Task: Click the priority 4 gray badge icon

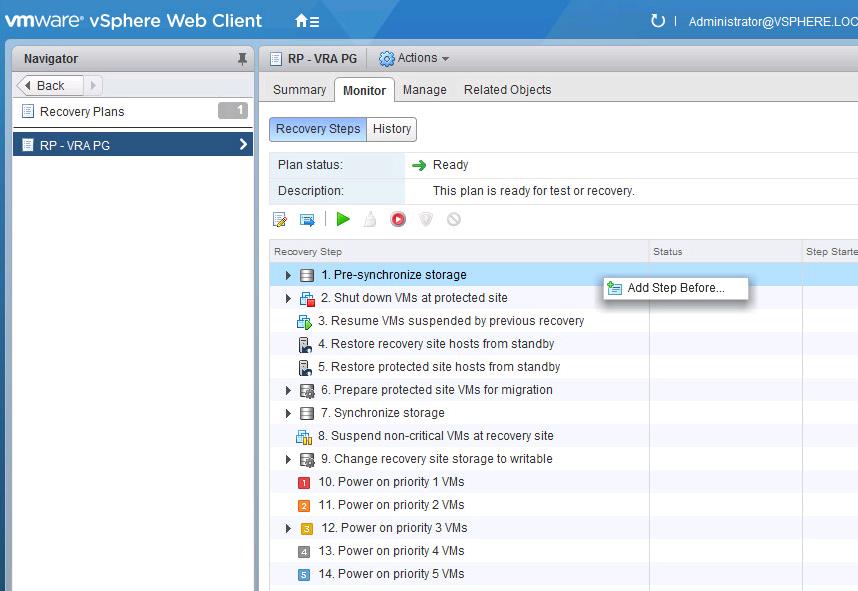Action: tap(304, 552)
